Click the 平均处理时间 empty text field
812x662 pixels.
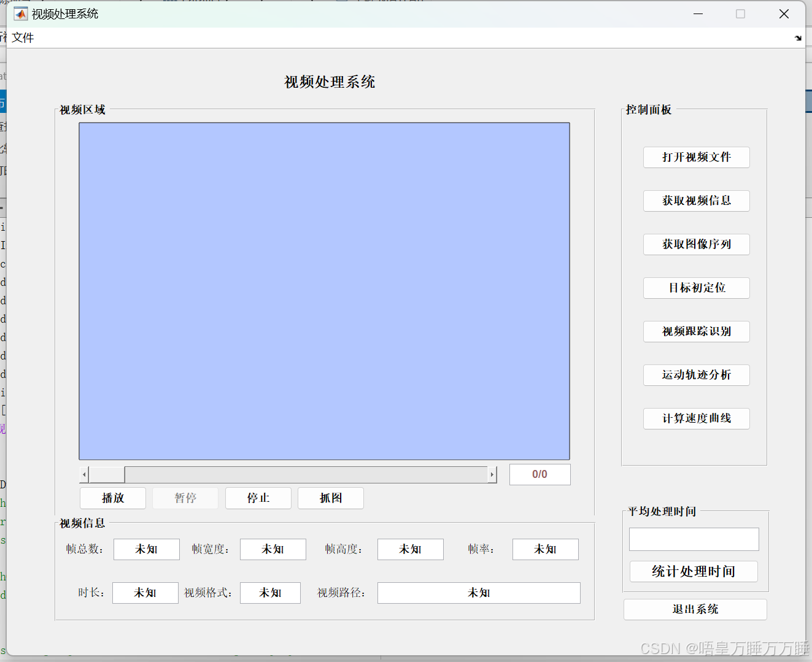[x=694, y=539]
